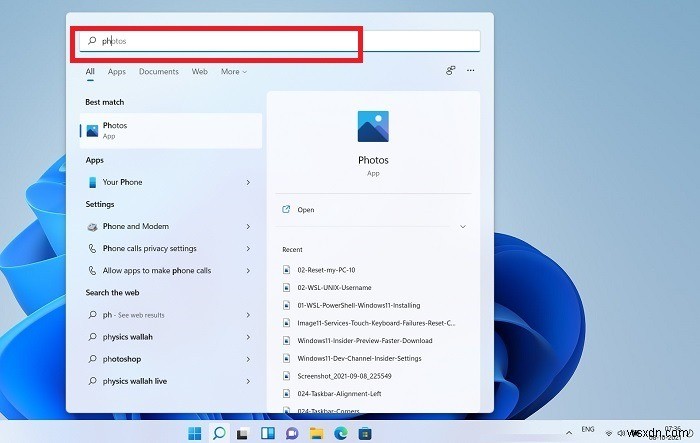Expand the Phone and Modem arrow
The height and width of the screenshot is (443, 700).
248,226
